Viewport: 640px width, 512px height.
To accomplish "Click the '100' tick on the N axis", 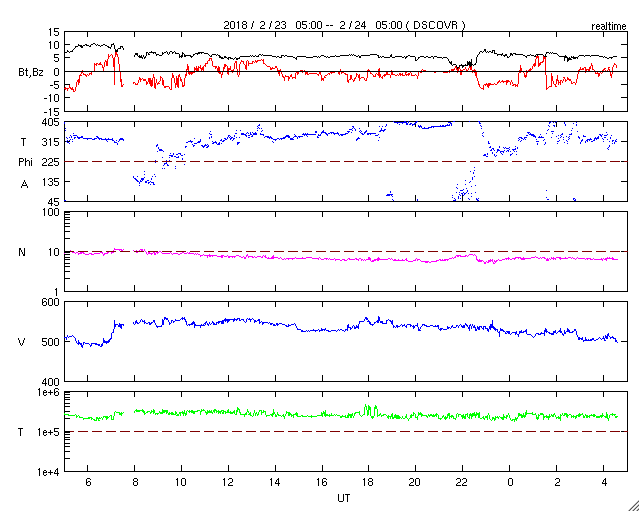I will [x=51, y=212].
